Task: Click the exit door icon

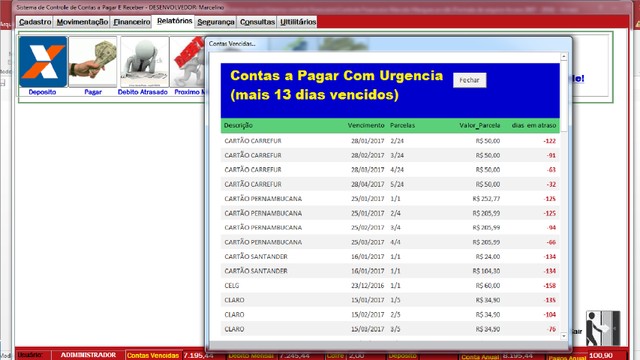Action: [x=603, y=328]
